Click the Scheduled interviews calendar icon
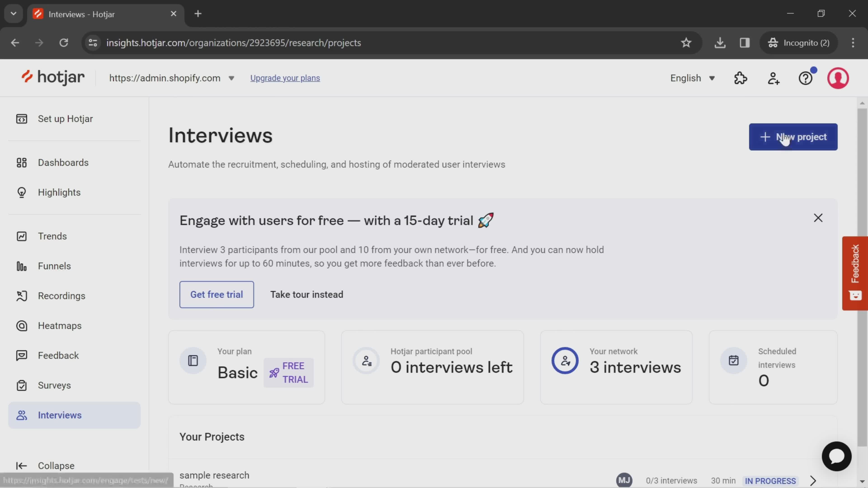868x488 pixels. point(734,360)
